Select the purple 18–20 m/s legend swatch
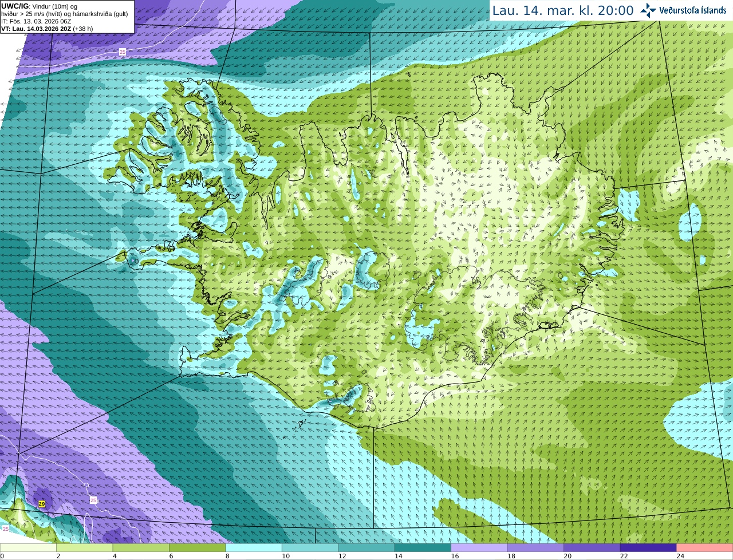 (x=535, y=548)
